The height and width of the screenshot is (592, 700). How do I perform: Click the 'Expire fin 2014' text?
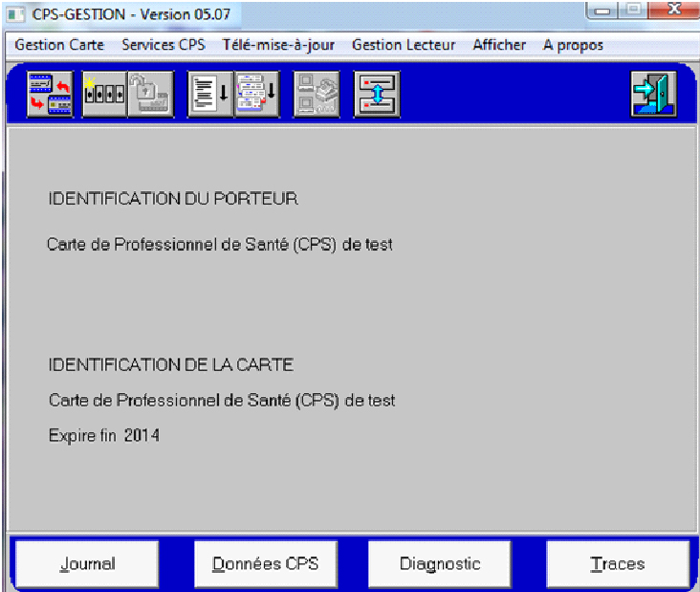pyautogui.click(x=104, y=435)
